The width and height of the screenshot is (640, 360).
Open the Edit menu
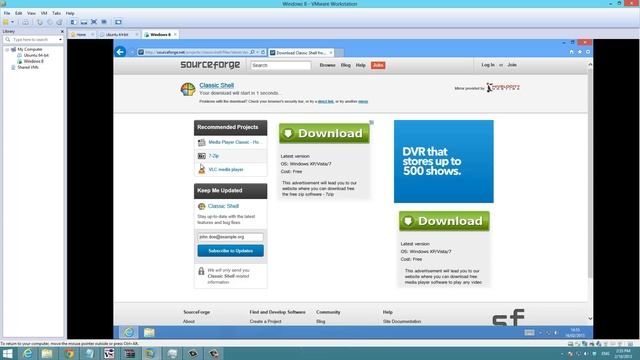[x=19, y=13]
